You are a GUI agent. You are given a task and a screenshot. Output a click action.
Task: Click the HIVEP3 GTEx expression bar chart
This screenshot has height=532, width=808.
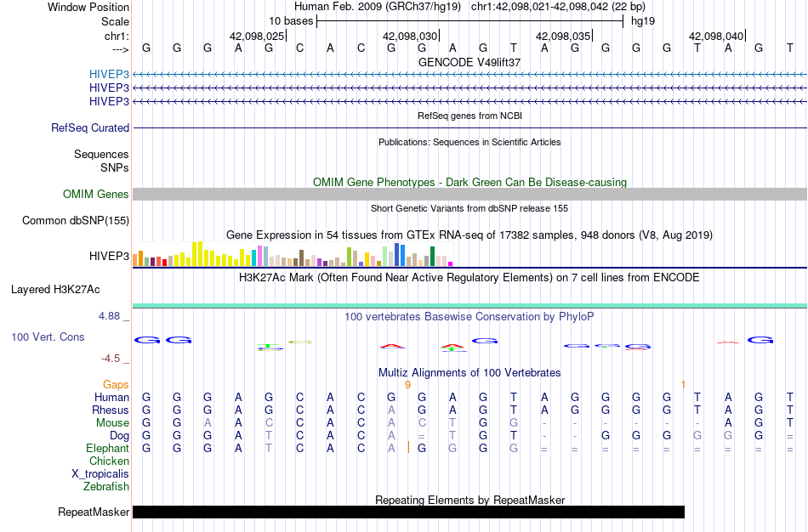point(293,254)
